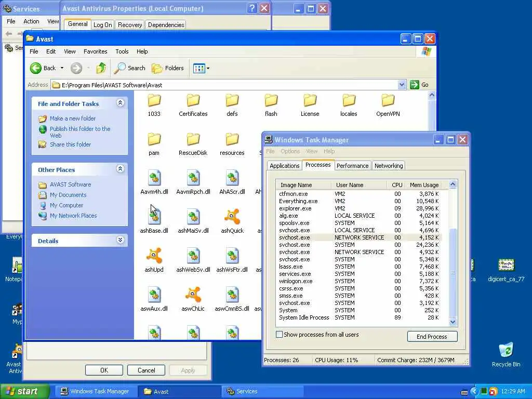Collapse the File and Folder Tasks panel
Viewport: 532px width, 399px height.
121,103
